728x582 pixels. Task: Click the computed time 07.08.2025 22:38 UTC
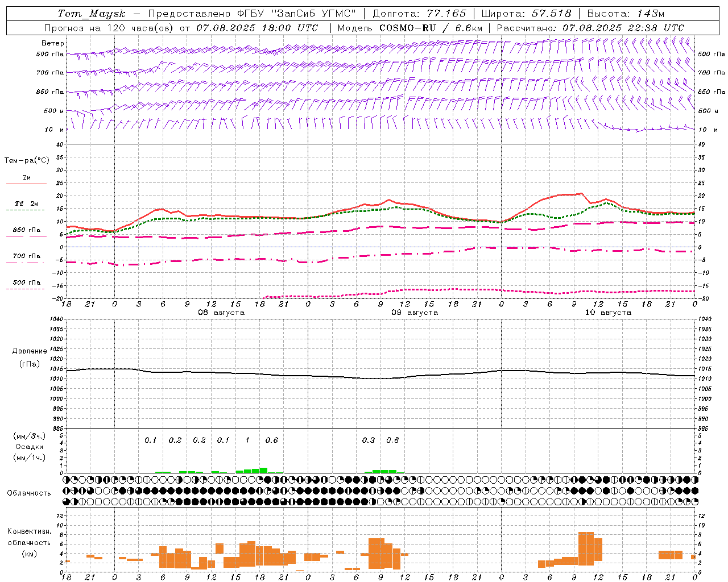(x=623, y=28)
